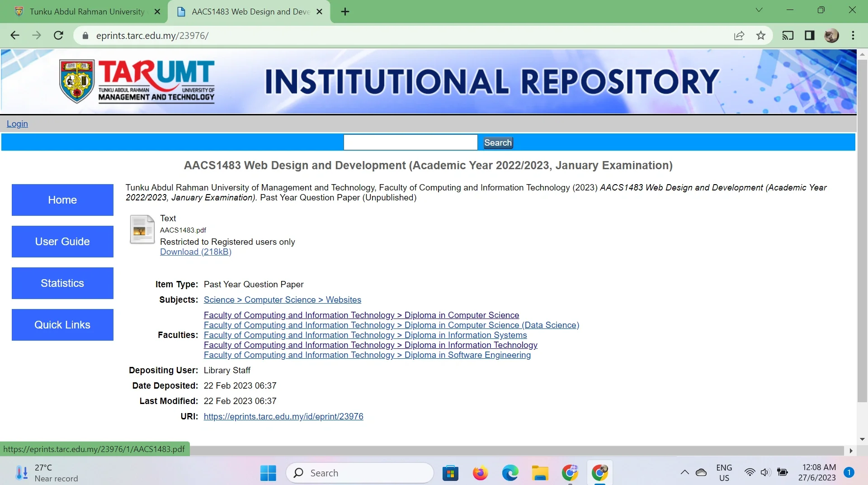
Task: Click the browser forward arrow
Action: click(x=37, y=35)
